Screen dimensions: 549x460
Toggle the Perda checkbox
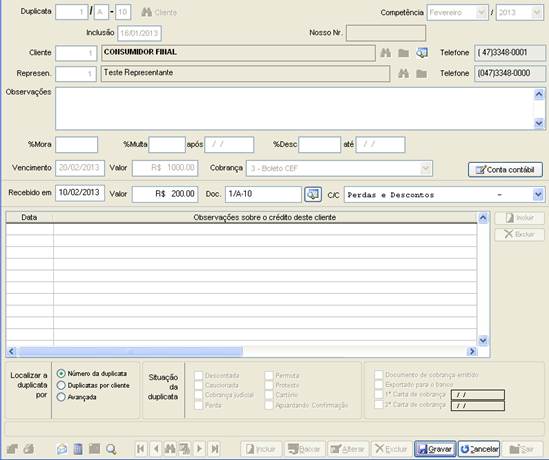coord(199,405)
